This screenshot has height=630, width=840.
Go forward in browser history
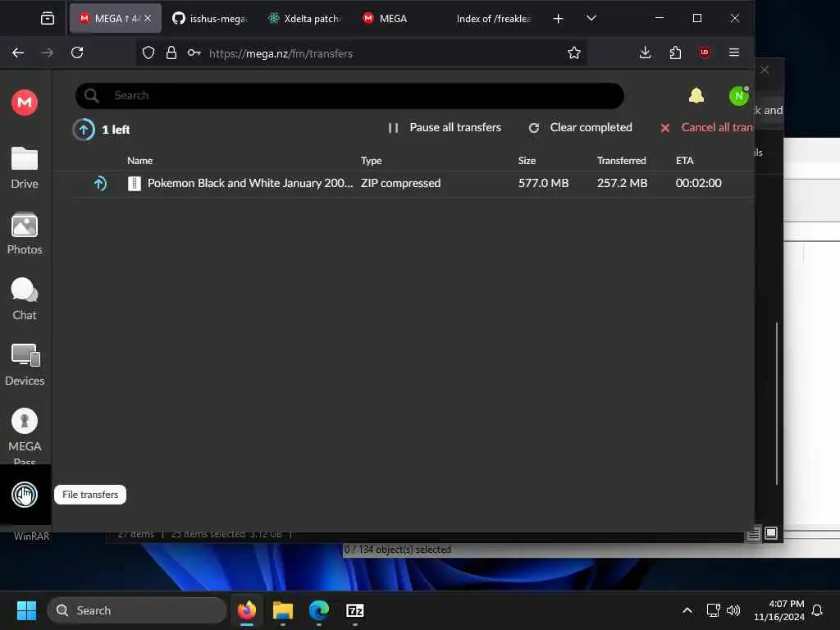pos(48,53)
